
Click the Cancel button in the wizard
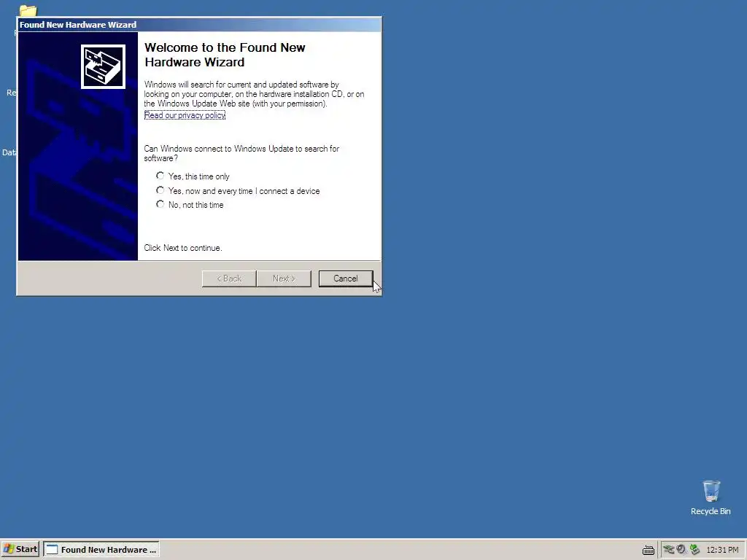tap(345, 279)
